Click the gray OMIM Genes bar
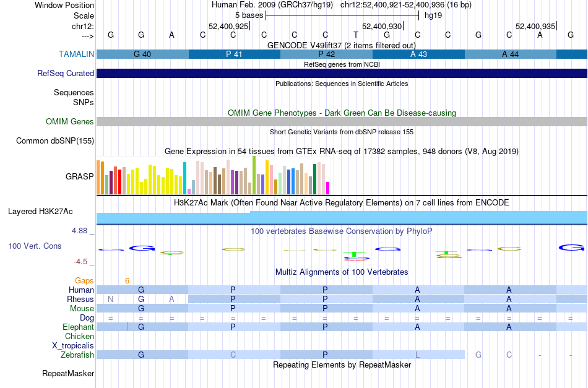The image size is (588, 388). [342, 121]
